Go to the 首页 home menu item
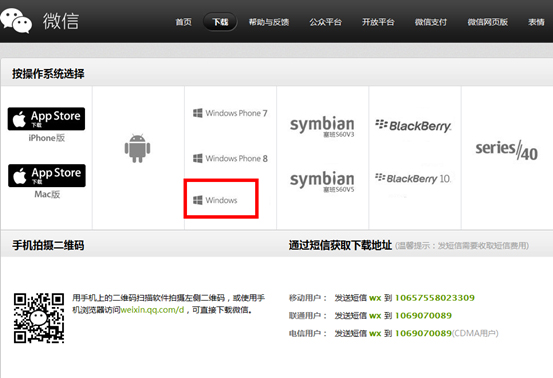This screenshot has height=378, width=553. point(183,22)
